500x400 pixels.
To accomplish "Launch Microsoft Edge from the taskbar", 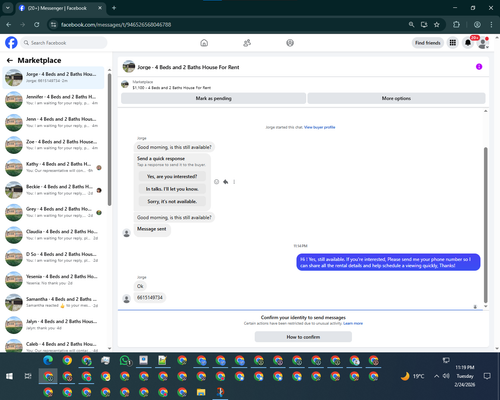I will [48, 360].
